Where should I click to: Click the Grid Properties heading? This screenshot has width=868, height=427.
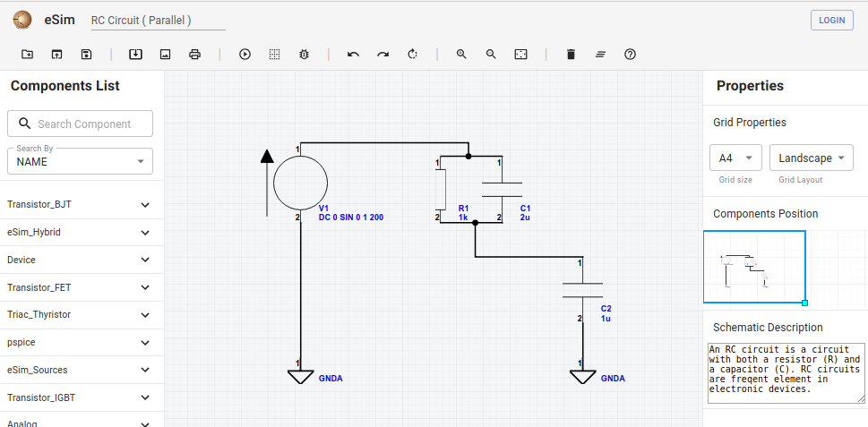click(750, 123)
